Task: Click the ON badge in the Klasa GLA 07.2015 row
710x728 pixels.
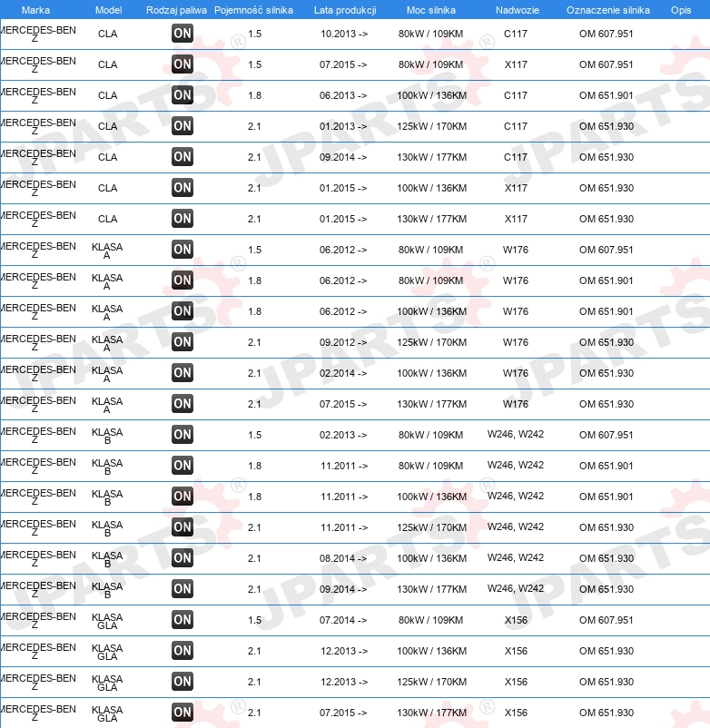Action: [182, 713]
